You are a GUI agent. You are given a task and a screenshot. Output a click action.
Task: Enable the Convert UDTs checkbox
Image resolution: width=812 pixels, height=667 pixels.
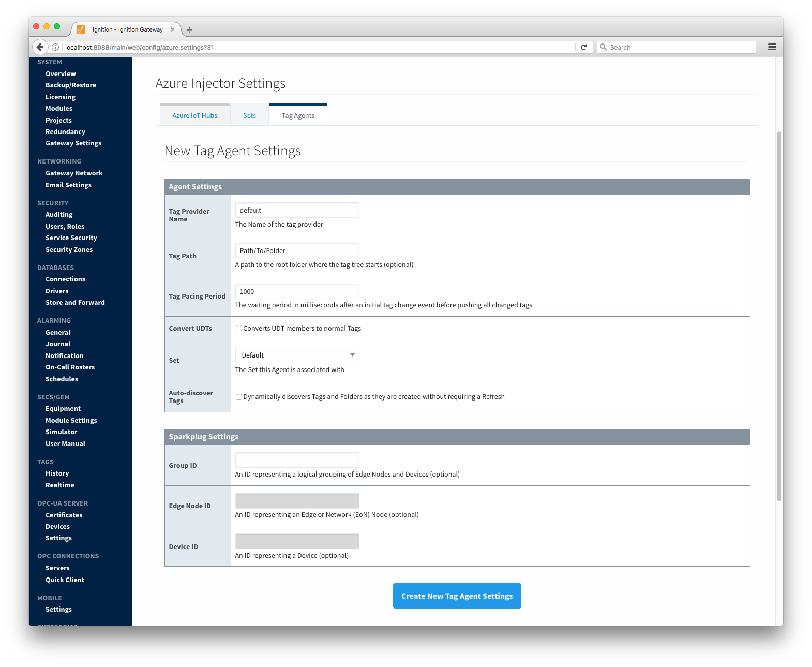pyautogui.click(x=239, y=328)
